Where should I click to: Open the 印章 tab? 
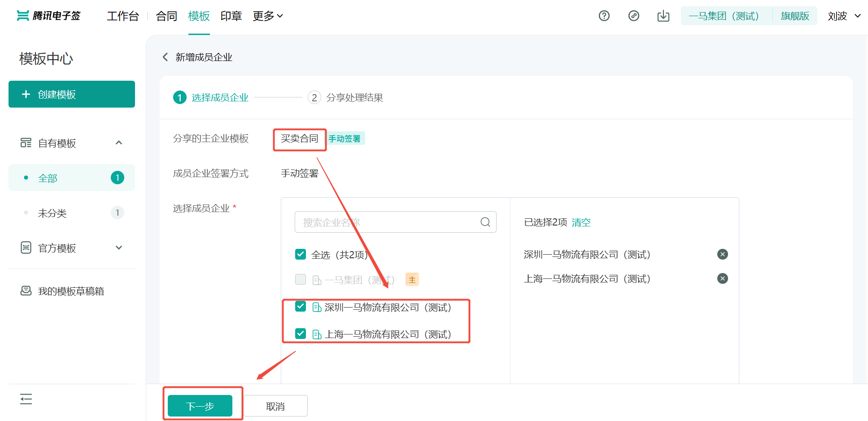231,16
